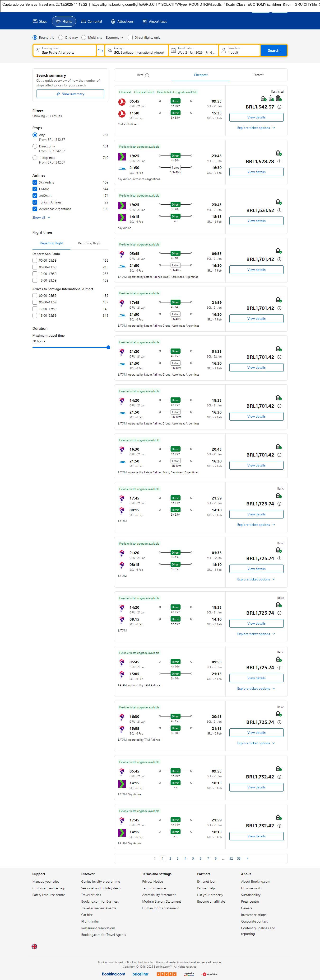Uncheck the Turkish Airlines airline filter

point(35,203)
